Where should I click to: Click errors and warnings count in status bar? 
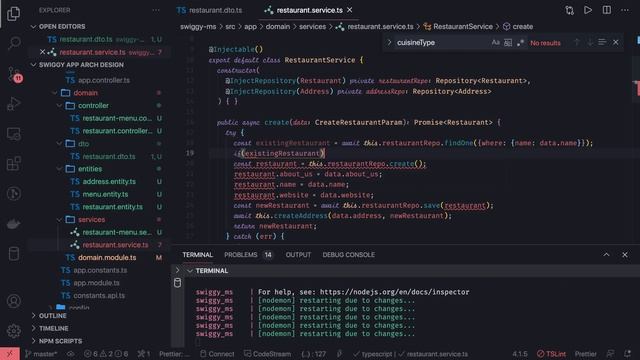(x=105, y=354)
